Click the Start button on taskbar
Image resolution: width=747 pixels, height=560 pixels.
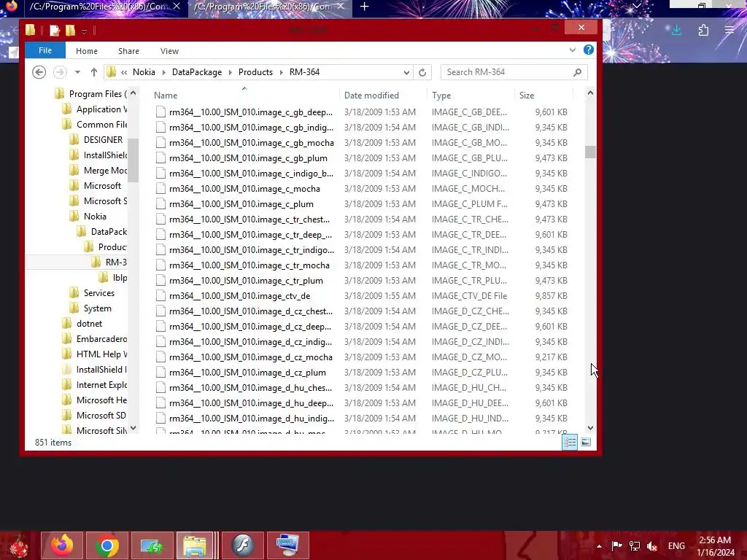coord(19,545)
